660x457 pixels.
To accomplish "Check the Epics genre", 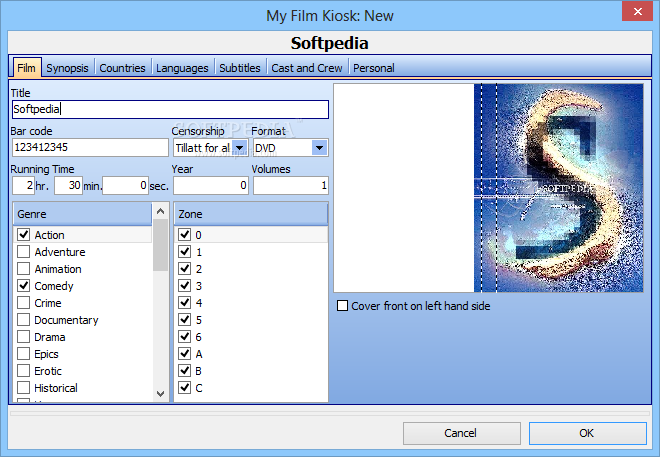I will [x=24, y=353].
